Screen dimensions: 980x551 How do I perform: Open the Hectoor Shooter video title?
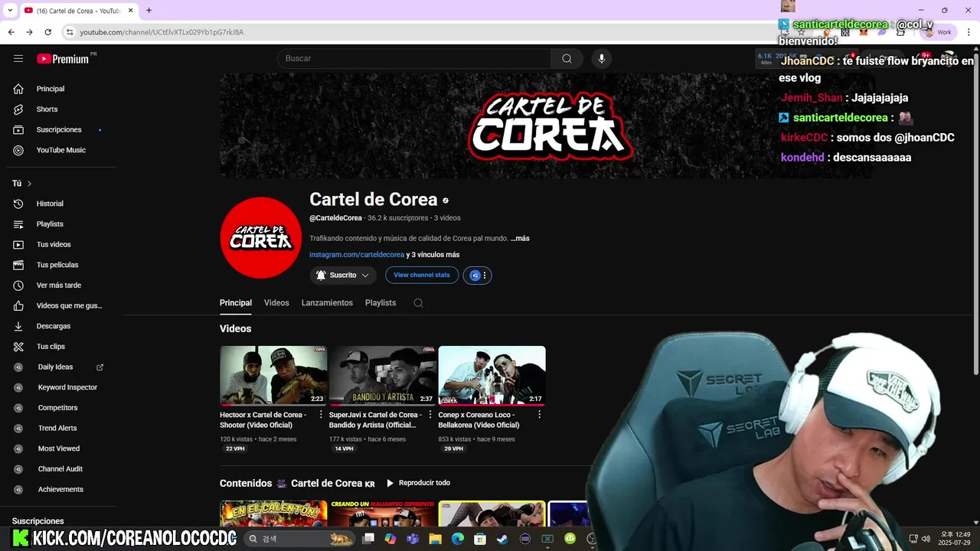[x=263, y=420]
